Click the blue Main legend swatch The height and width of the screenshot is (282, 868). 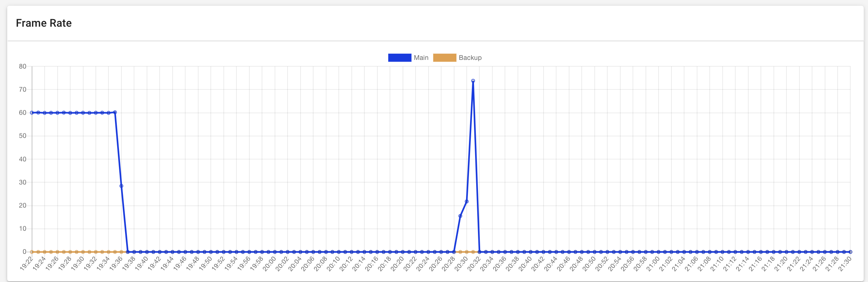399,58
